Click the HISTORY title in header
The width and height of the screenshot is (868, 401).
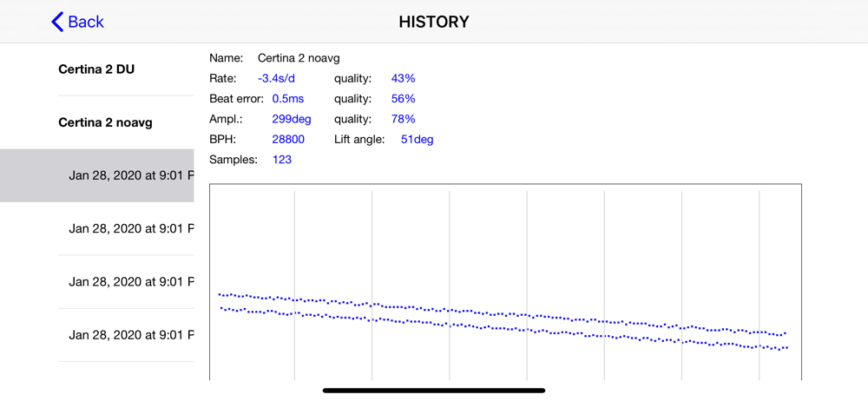pyautogui.click(x=434, y=23)
